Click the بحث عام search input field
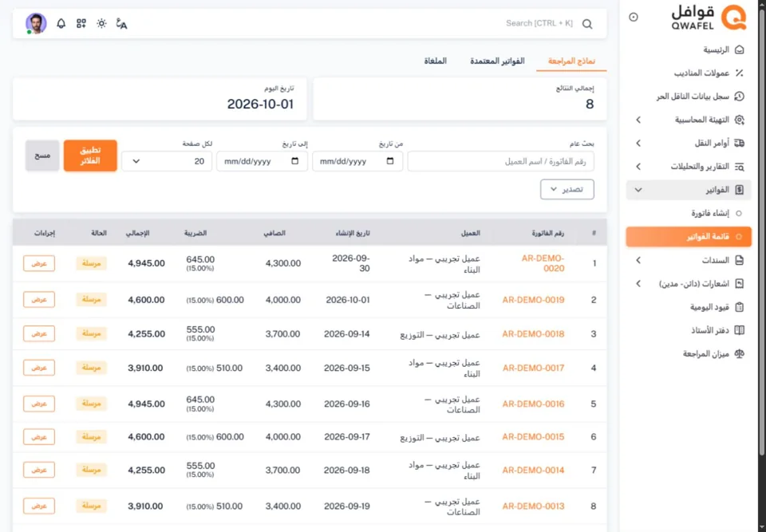 coord(501,161)
